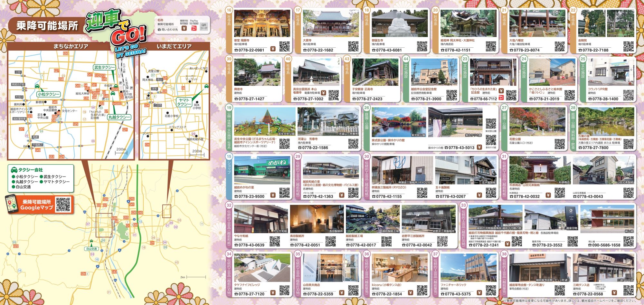Click the green taxi icon above 小松タクシー label
The image size is (644, 305).
[37, 86]
